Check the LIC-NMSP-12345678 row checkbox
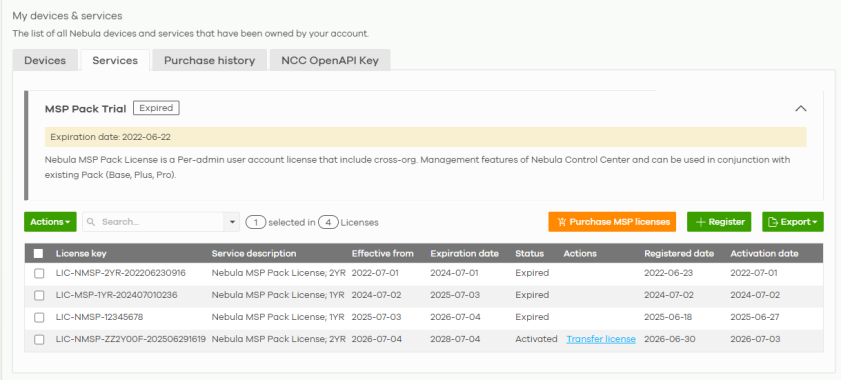The height and width of the screenshot is (380, 841). pos(39,317)
